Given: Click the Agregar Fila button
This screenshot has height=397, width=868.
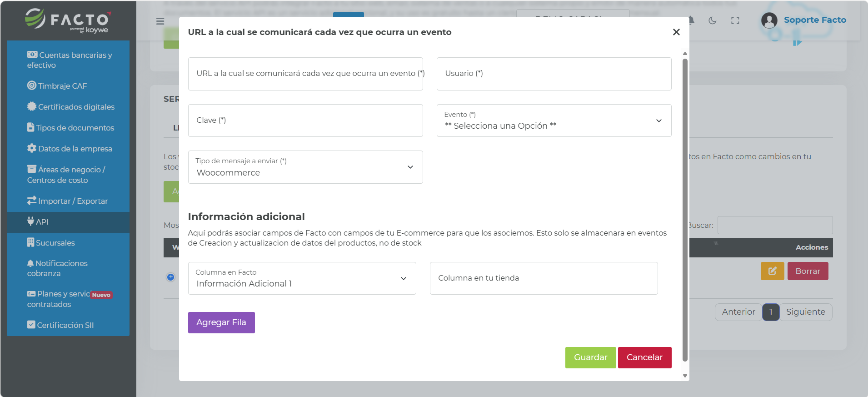Looking at the screenshot, I should (x=221, y=322).
